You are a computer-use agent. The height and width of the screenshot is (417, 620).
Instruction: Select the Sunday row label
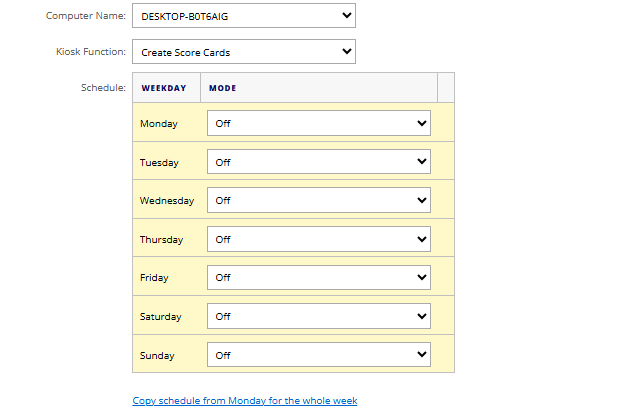(158, 356)
